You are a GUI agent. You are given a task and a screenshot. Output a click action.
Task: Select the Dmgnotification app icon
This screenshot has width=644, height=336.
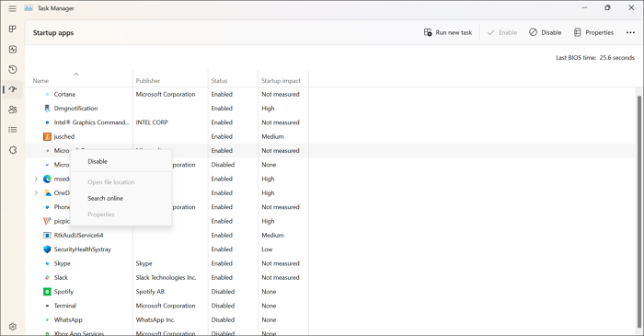pos(47,109)
